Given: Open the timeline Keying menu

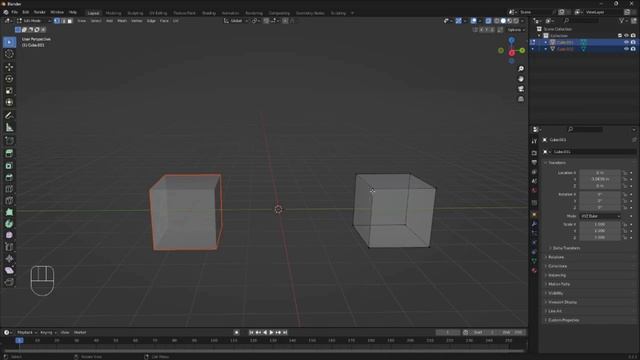Looking at the screenshot, I should [48, 333].
